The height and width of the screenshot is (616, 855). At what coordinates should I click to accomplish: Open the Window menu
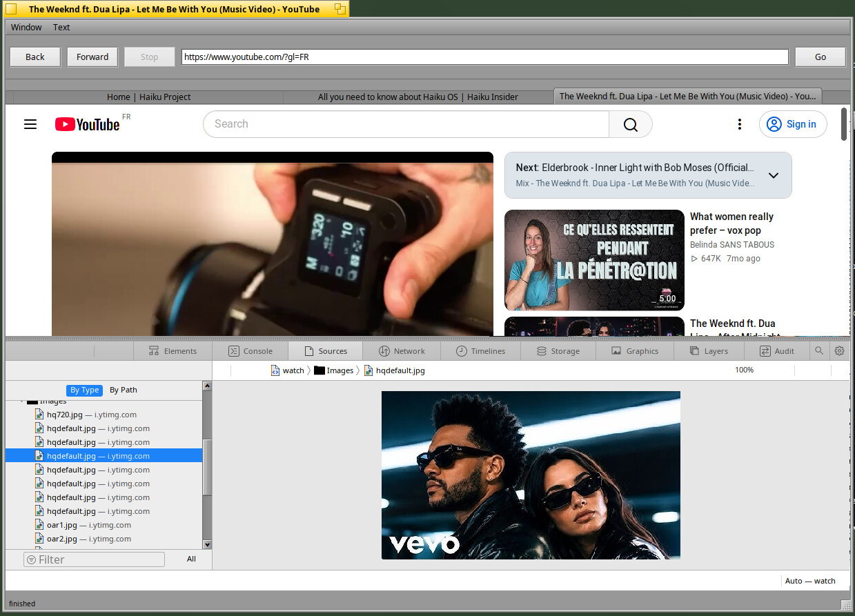click(26, 28)
